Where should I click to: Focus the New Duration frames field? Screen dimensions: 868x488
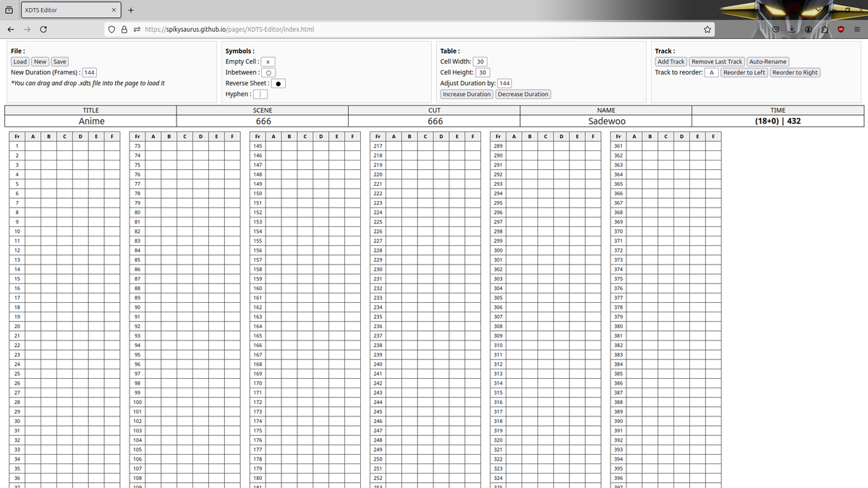pos(90,72)
